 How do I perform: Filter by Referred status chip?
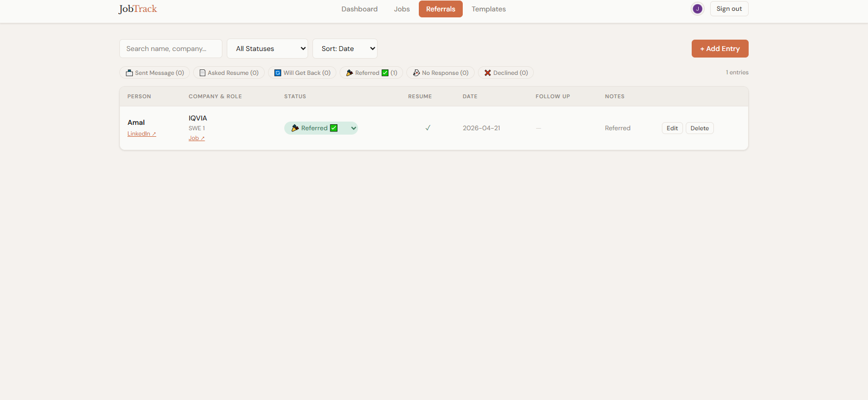pos(372,73)
